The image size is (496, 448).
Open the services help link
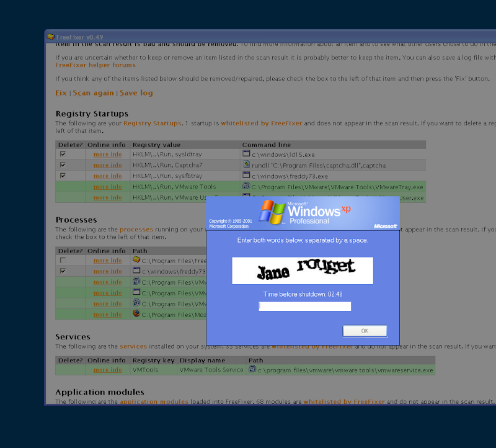[x=133, y=346]
